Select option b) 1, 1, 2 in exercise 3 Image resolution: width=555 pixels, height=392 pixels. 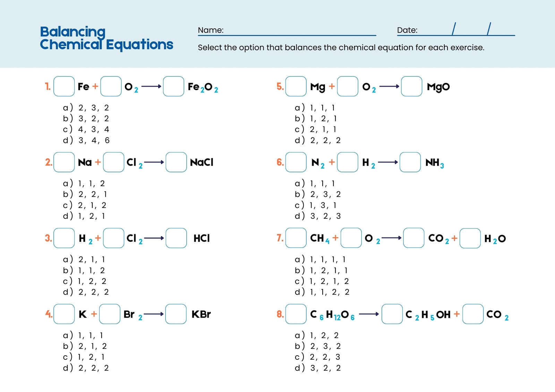click(x=84, y=270)
